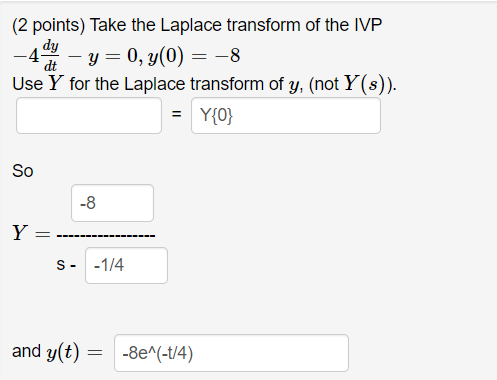Focus the field containing Y{0}
Image resolution: width=497 pixels, height=380 pixels.
pos(286,115)
